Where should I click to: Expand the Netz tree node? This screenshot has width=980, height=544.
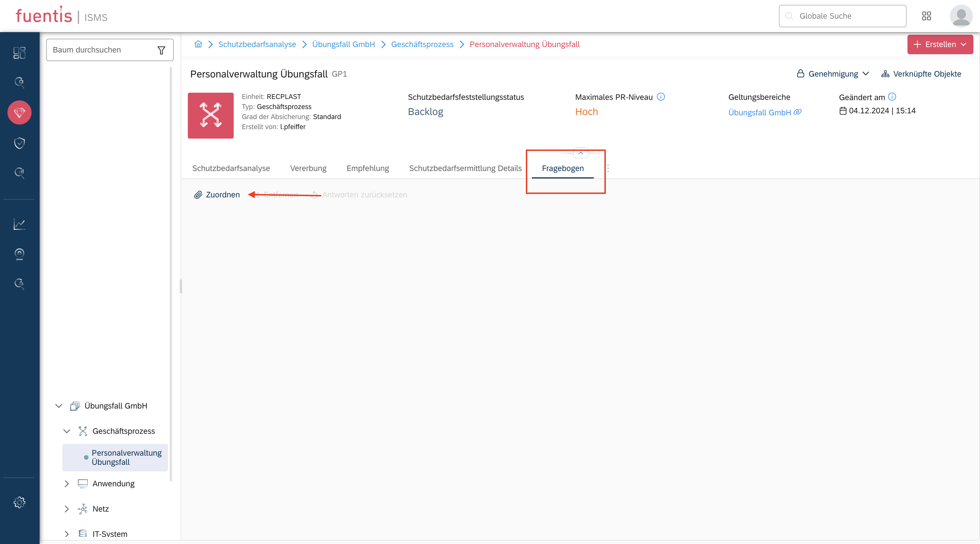(x=67, y=509)
